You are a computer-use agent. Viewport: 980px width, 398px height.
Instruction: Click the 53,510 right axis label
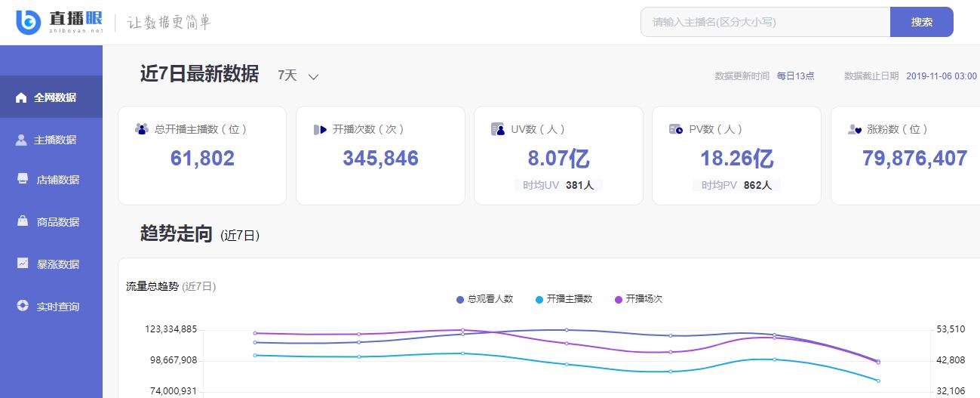tap(951, 329)
